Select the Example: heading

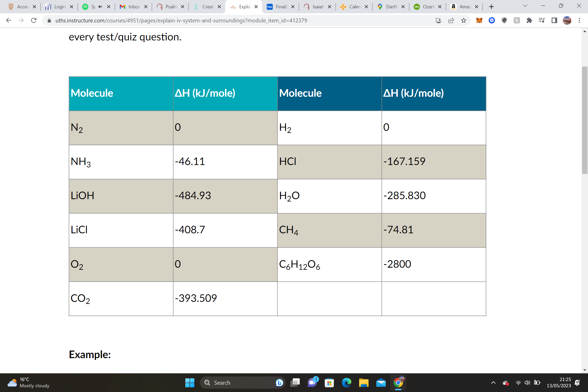(90, 354)
